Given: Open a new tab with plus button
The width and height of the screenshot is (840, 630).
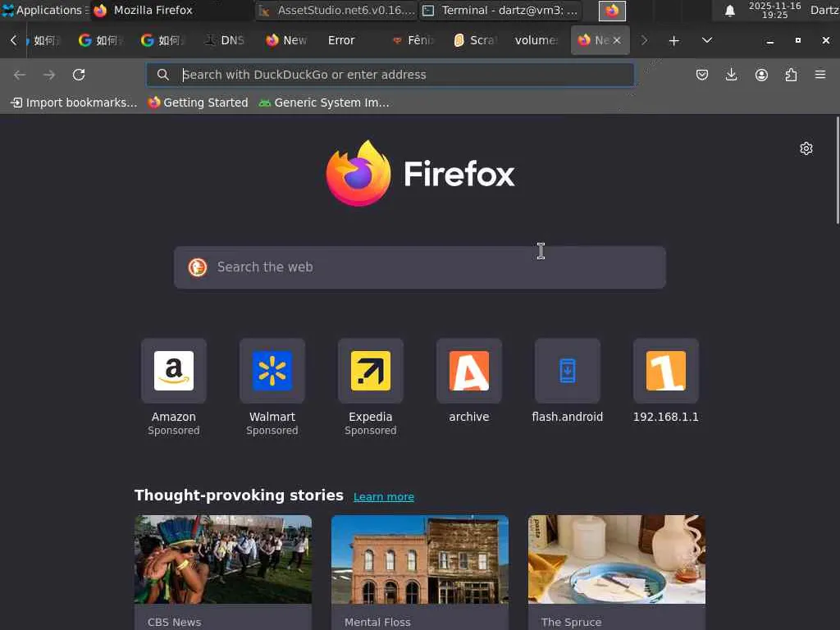Looking at the screenshot, I should 674,40.
